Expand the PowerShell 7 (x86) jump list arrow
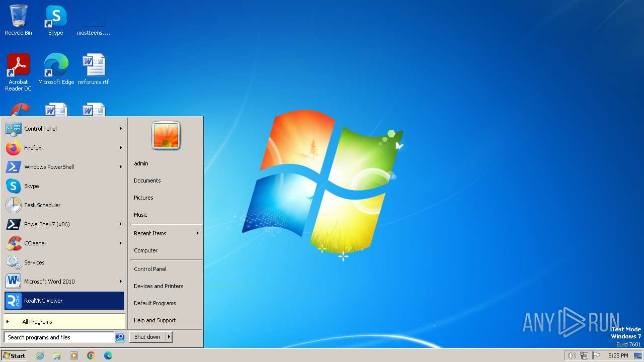The width and height of the screenshot is (644, 362). [x=121, y=224]
